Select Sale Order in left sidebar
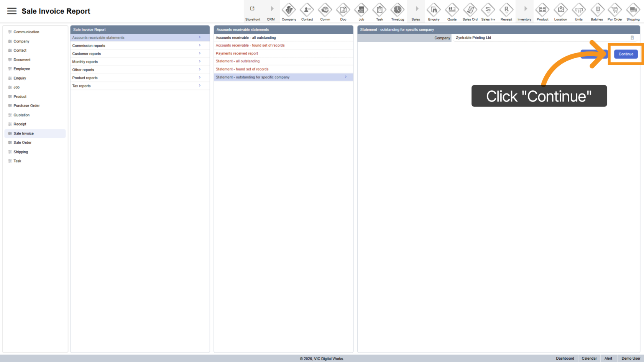Screen dimensions: 644x362 coord(23,143)
